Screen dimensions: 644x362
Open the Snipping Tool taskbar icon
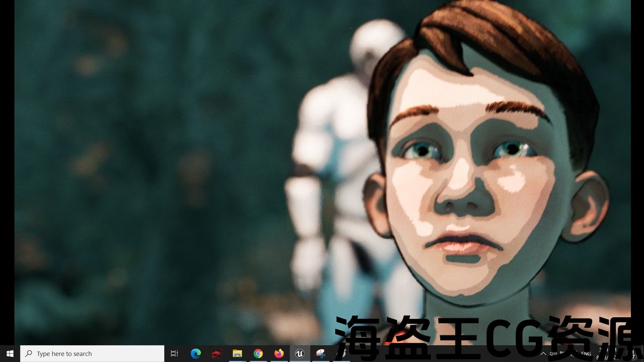(320, 353)
